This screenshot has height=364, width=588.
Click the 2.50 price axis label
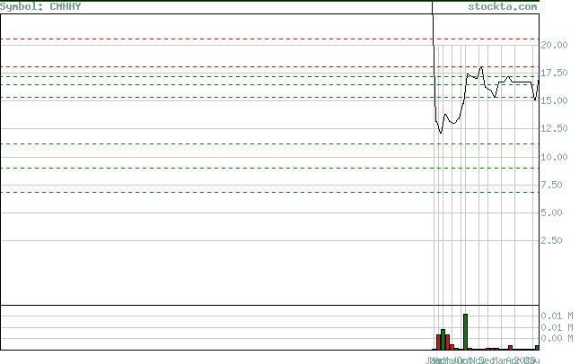551,240
